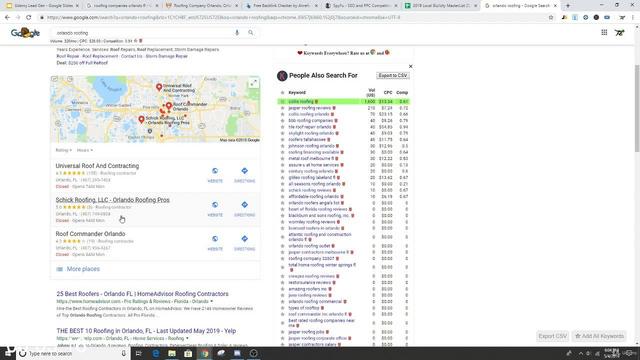Star the 'bbb roofing companies' keyword
640x360 pixels.
click(282, 121)
